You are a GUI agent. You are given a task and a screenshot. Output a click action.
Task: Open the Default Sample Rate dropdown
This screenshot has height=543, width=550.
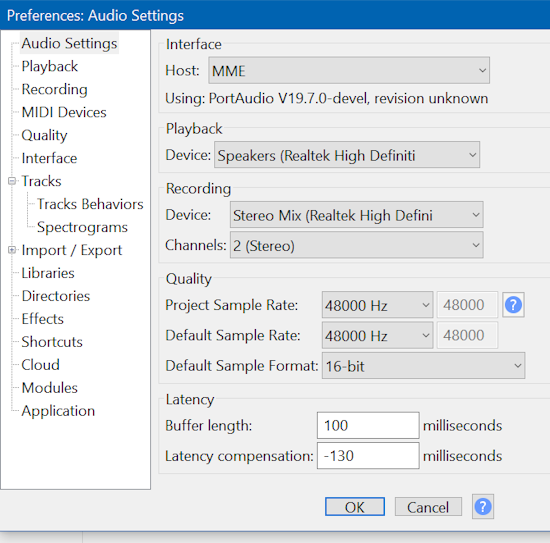pyautogui.click(x=377, y=335)
